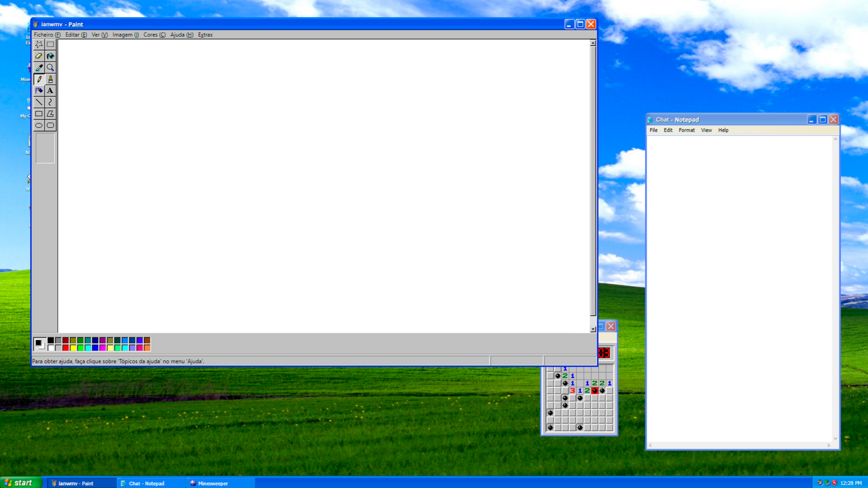Open the Ver menu in Paint

point(99,35)
